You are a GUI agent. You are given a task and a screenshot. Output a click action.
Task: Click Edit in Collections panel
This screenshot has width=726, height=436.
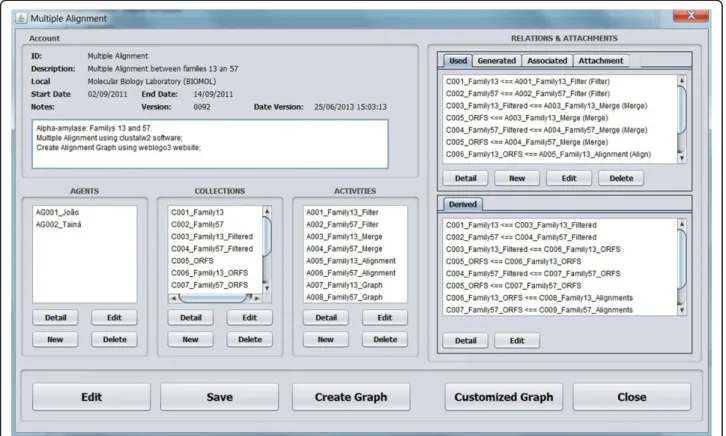coord(250,318)
